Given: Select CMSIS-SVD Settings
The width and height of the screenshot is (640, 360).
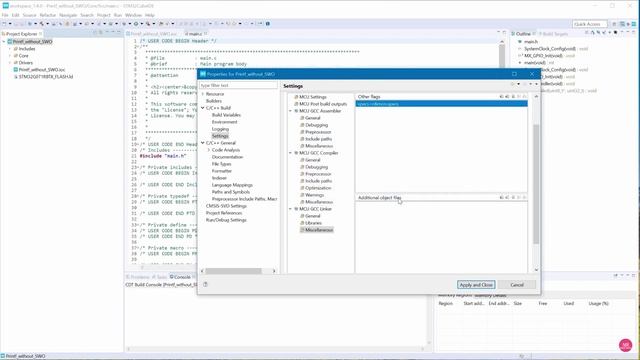Looking at the screenshot, I should pyautogui.click(x=226, y=206).
